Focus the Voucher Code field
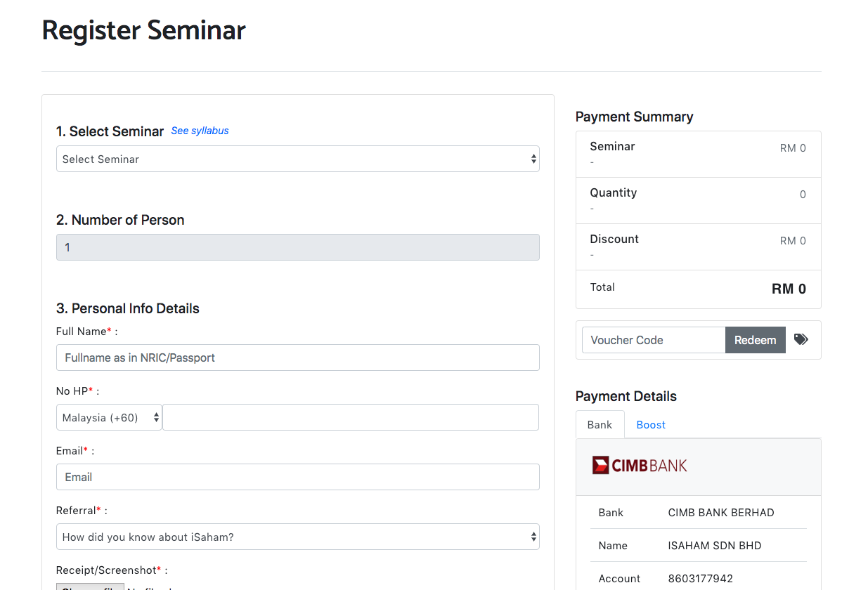 coord(653,340)
